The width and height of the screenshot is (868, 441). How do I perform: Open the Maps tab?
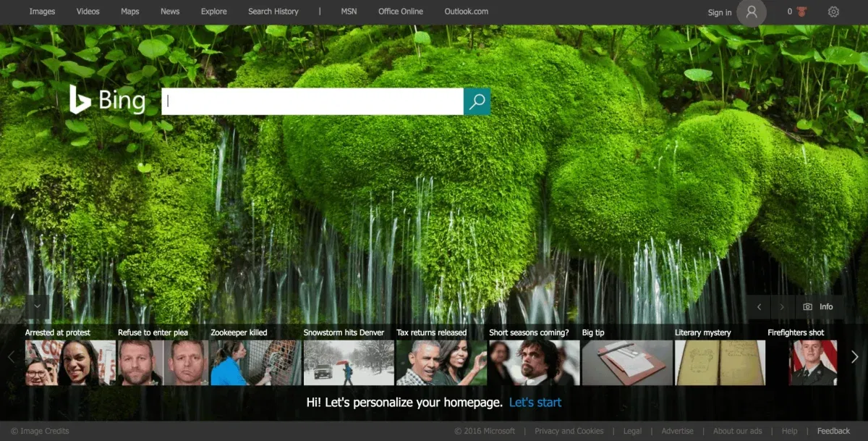pos(130,12)
